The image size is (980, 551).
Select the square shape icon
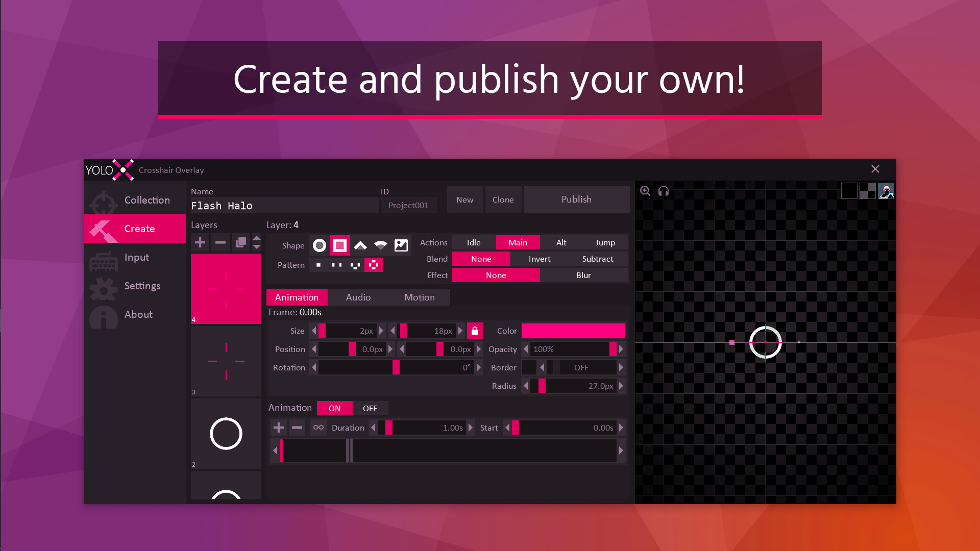tap(339, 245)
